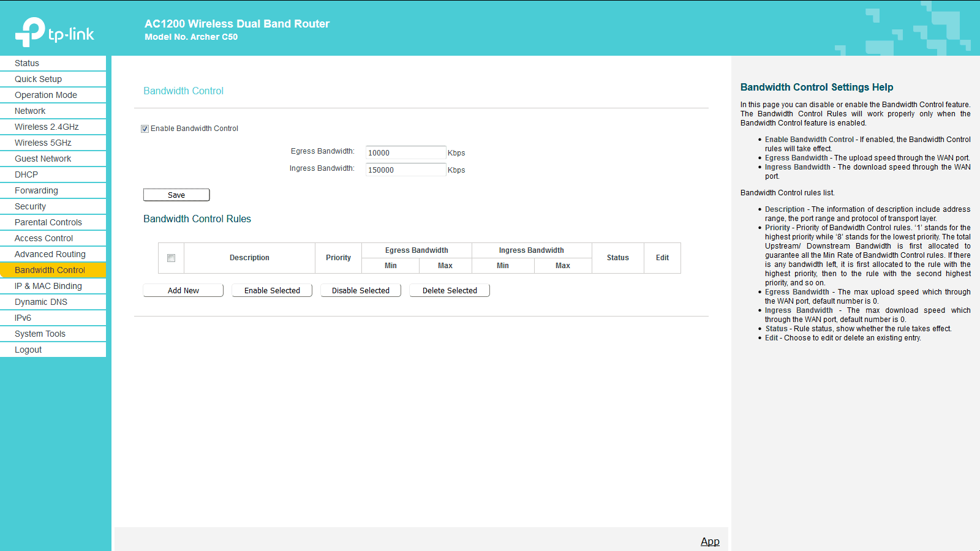Image resolution: width=980 pixels, height=551 pixels.
Task: Click Logout in sidebar
Action: click(x=53, y=350)
